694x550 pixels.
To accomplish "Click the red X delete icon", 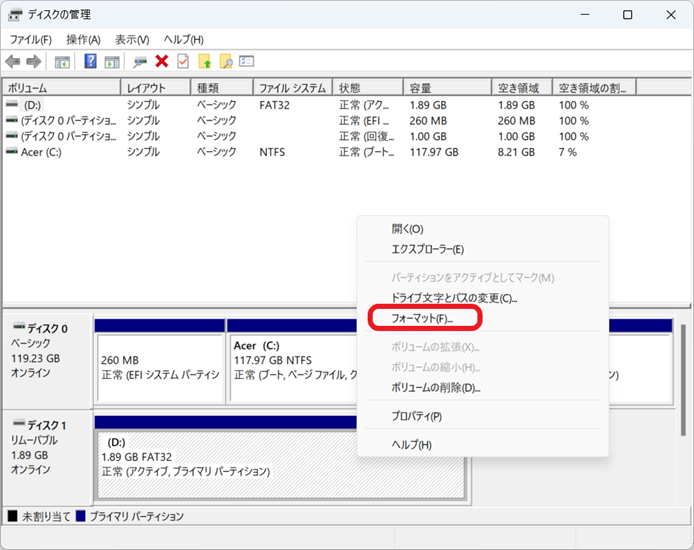I will click(x=161, y=62).
